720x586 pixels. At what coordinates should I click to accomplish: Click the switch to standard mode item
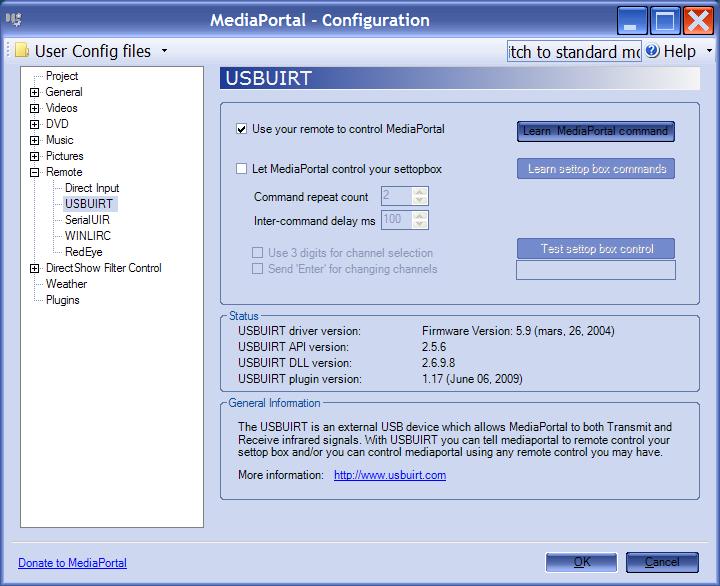coord(574,51)
